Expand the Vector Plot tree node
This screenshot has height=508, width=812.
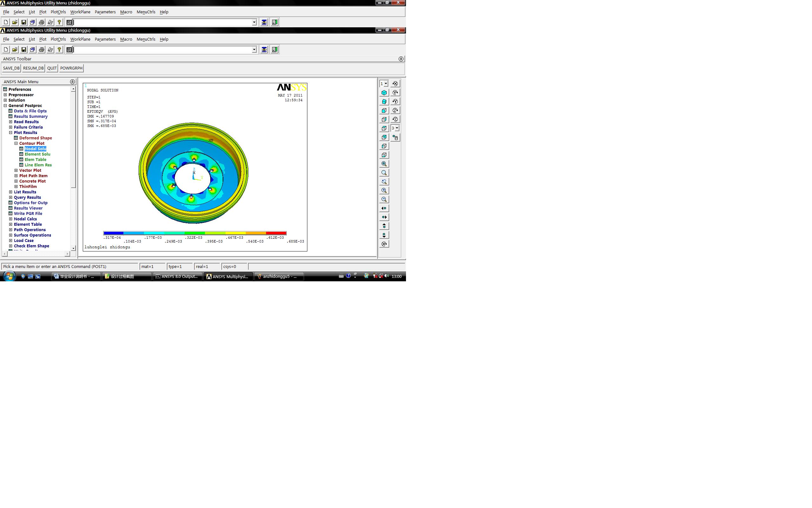[x=16, y=170]
